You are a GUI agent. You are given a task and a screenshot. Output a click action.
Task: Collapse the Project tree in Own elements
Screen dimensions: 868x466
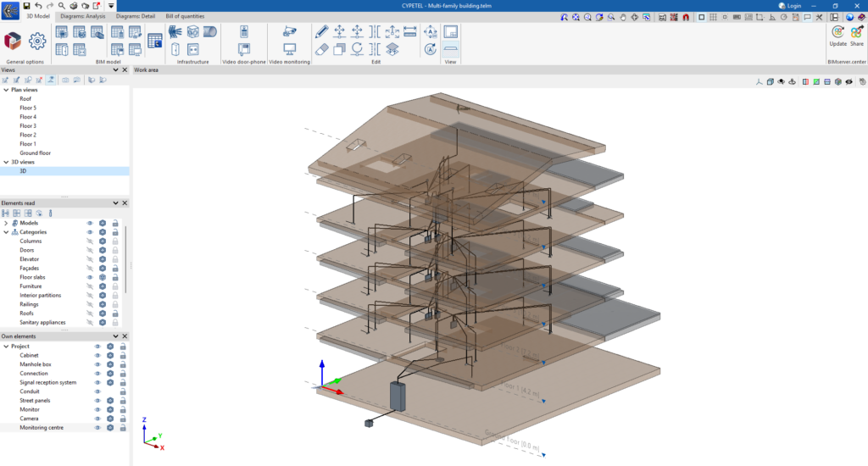pyautogui.click(x=6, y=347)
